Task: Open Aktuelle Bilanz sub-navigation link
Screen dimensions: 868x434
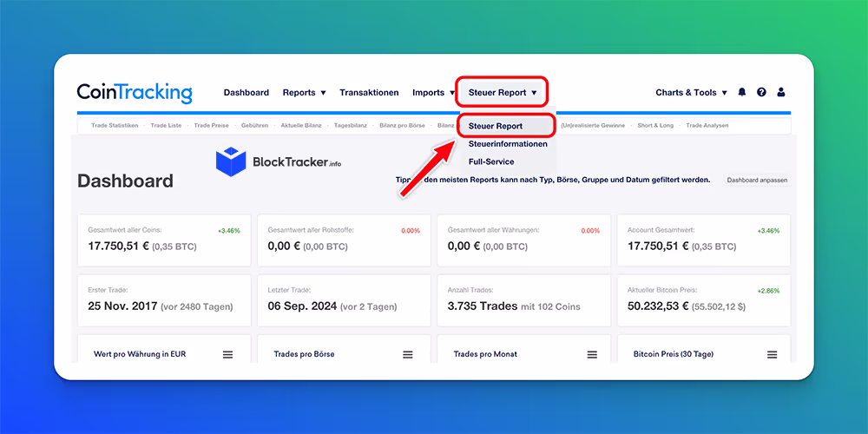Action: [x=301, y=126]
